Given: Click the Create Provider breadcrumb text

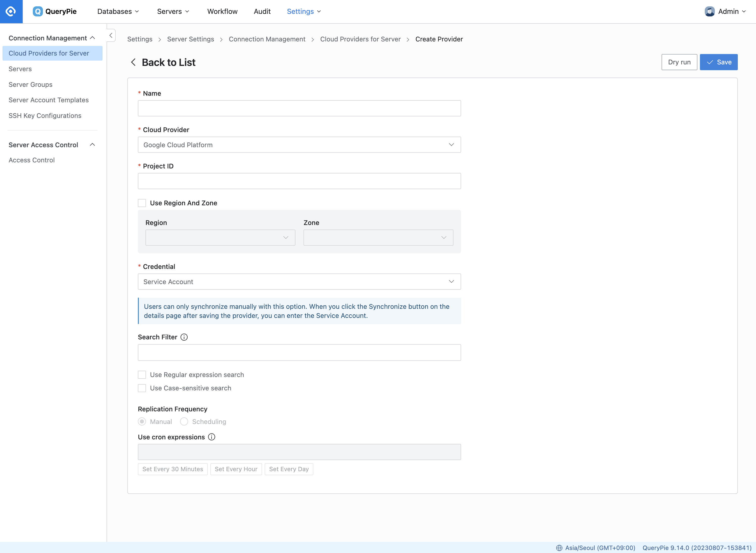Looking at the screenshot, I should point(439,39).
